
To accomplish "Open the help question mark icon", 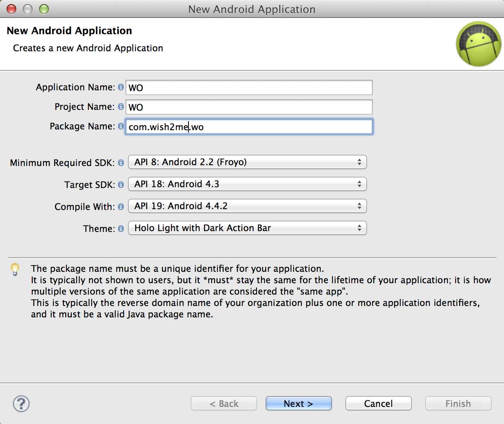I will 21,404.
